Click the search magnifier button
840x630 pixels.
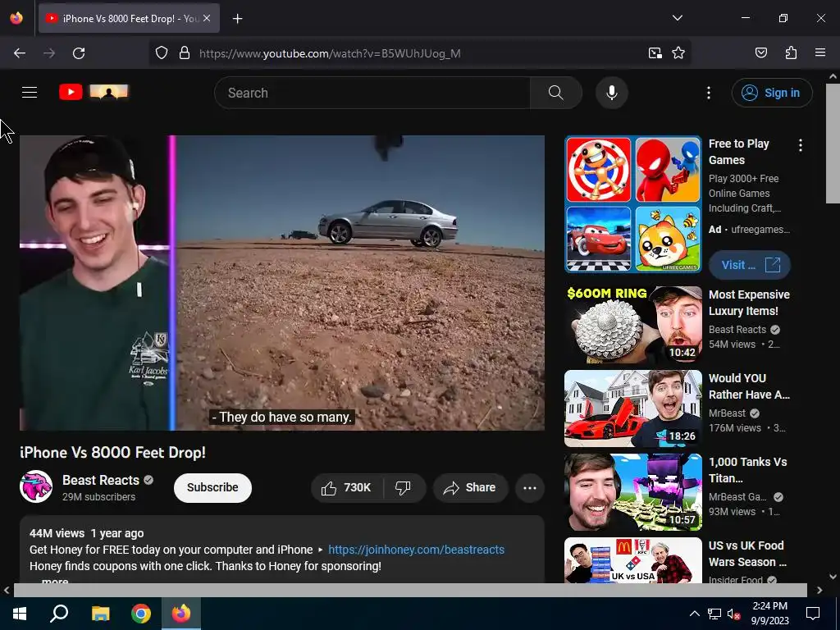555,93
